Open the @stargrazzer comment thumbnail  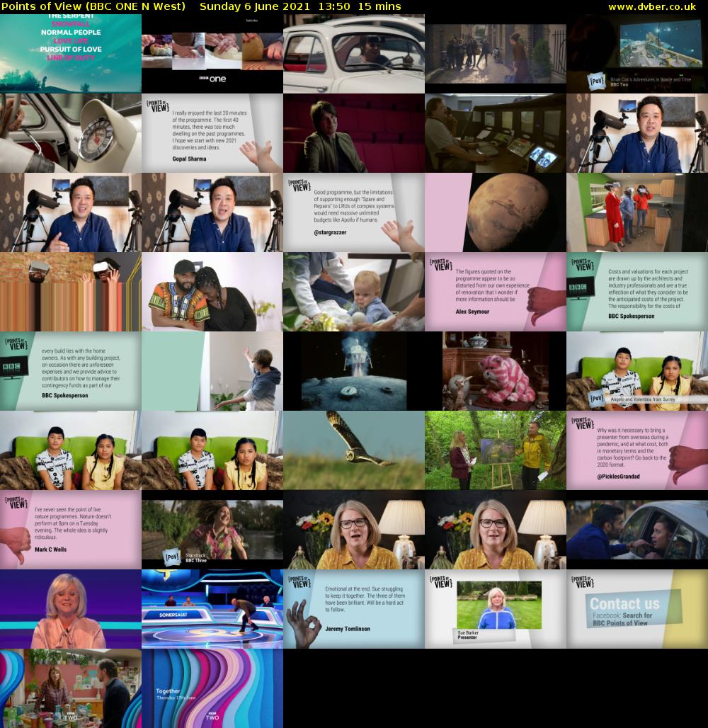354,212
